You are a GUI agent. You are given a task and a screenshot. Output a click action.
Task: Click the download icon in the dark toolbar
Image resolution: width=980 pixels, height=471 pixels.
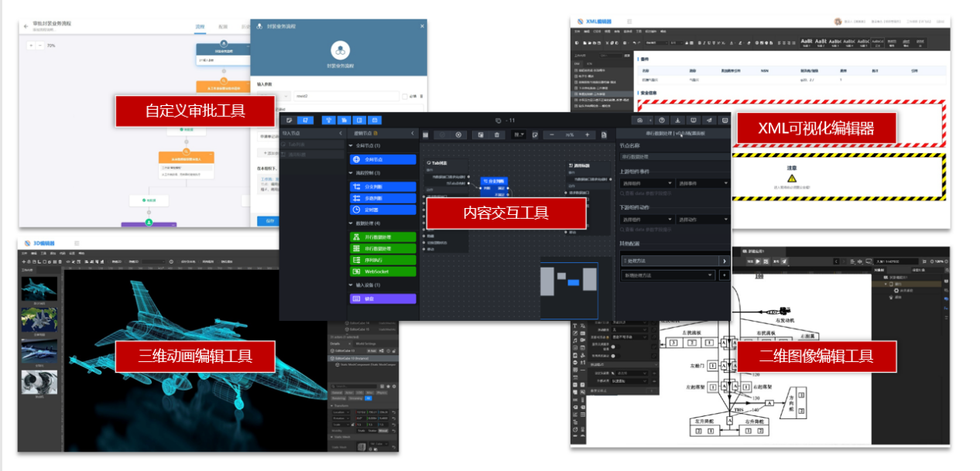678,120
